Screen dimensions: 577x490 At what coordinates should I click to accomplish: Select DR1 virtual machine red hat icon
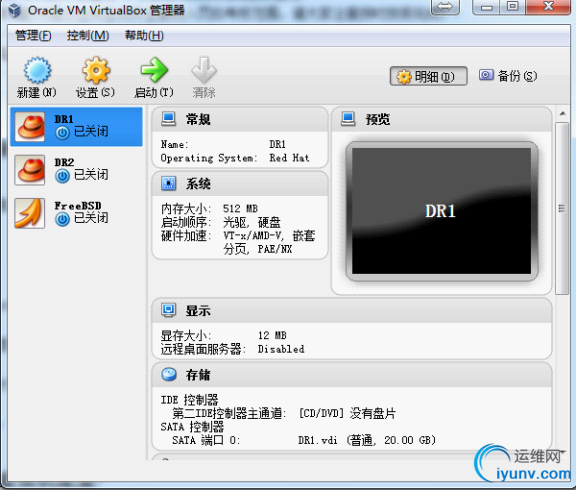click(30, 127)
